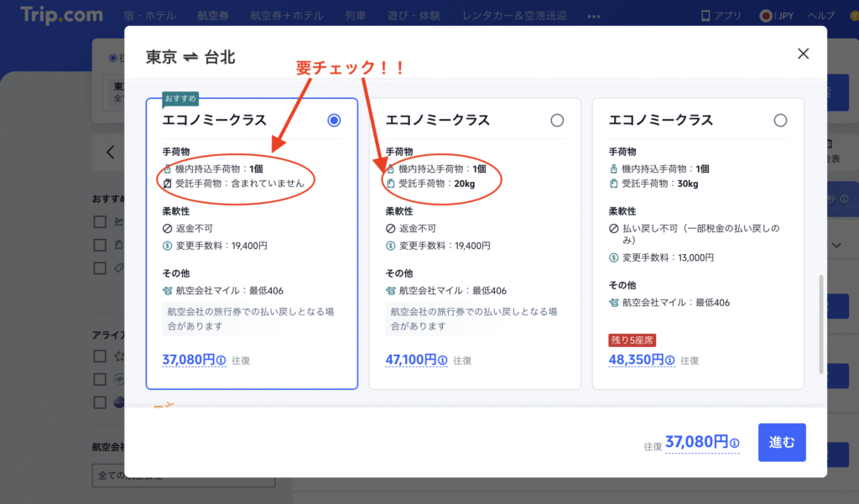The height and width of the screenshot is (504, 859).
Task: Click the info icon beside 48,350円 price
Action: click(x=668, y=361)
